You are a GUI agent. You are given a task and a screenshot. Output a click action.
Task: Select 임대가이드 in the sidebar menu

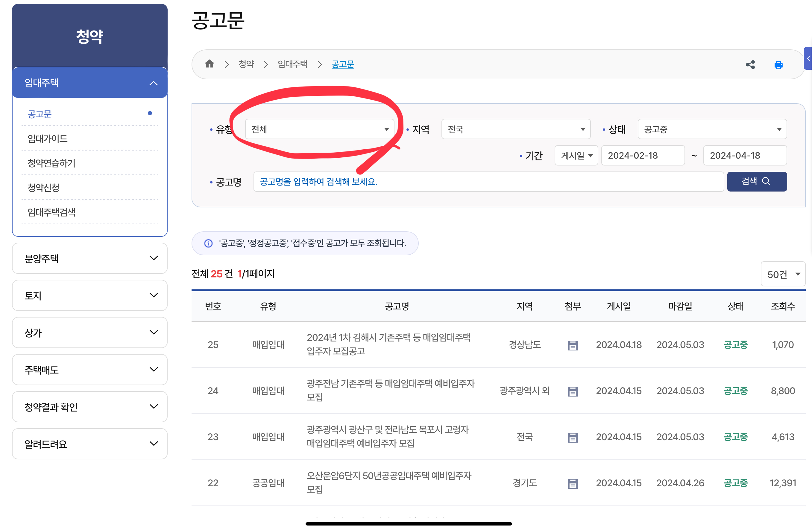click(48, 139)
